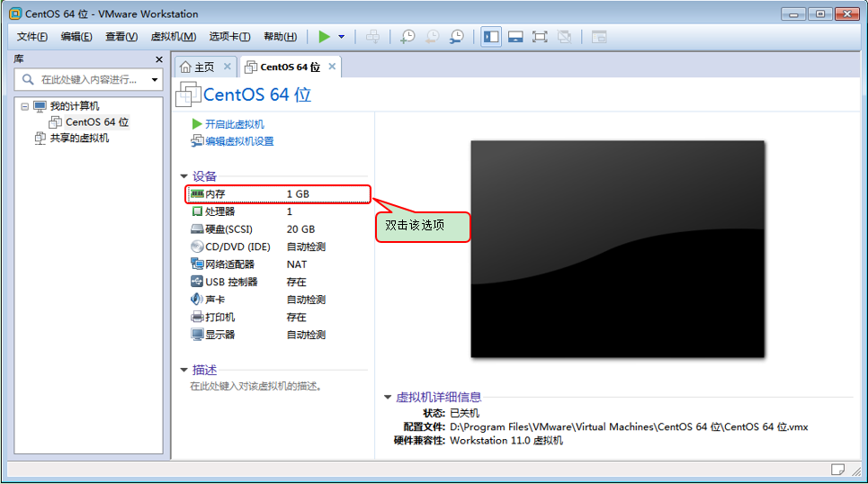Click the virtual machine preview thumbnail
The height and width of the screenshot is (484, 868).
click(x=618, y=249)
